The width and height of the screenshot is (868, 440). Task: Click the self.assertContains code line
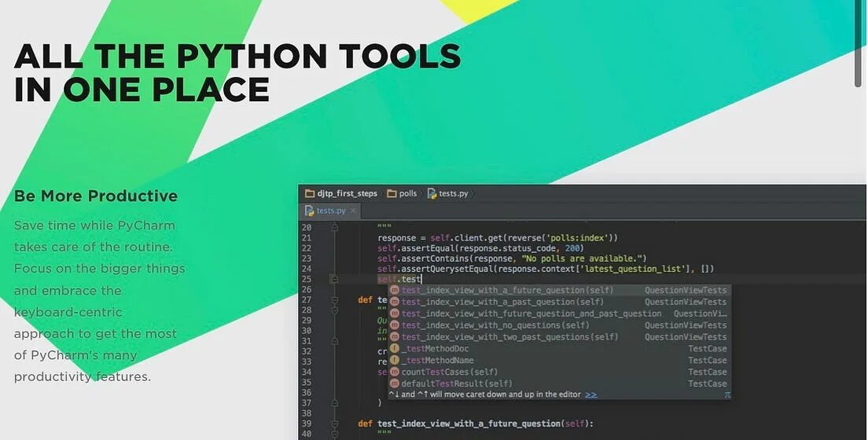(512, 258)
